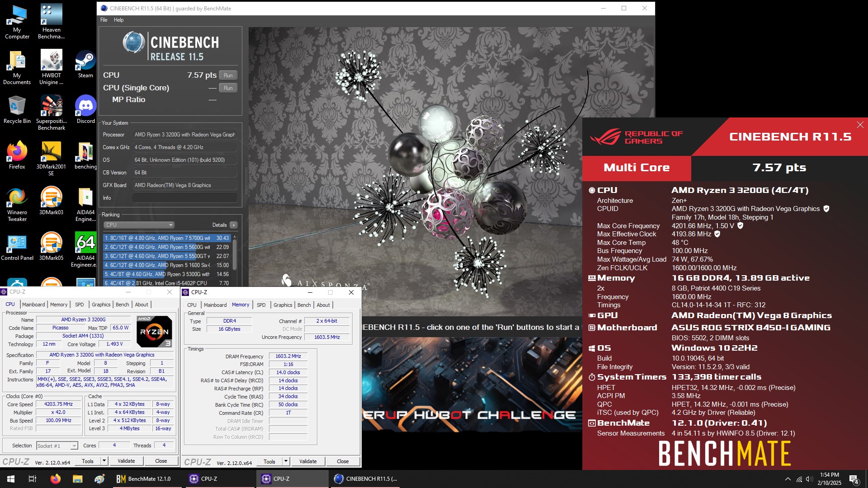Open the Control Panel desktop icon

click(17, 247)
